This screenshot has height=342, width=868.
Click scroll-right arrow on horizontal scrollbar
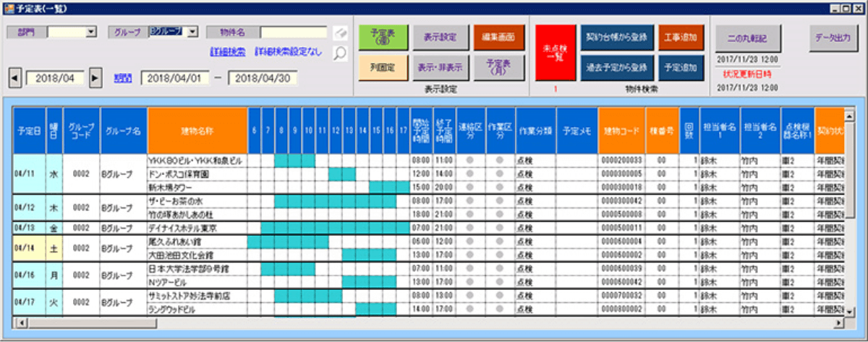(839, 322)
